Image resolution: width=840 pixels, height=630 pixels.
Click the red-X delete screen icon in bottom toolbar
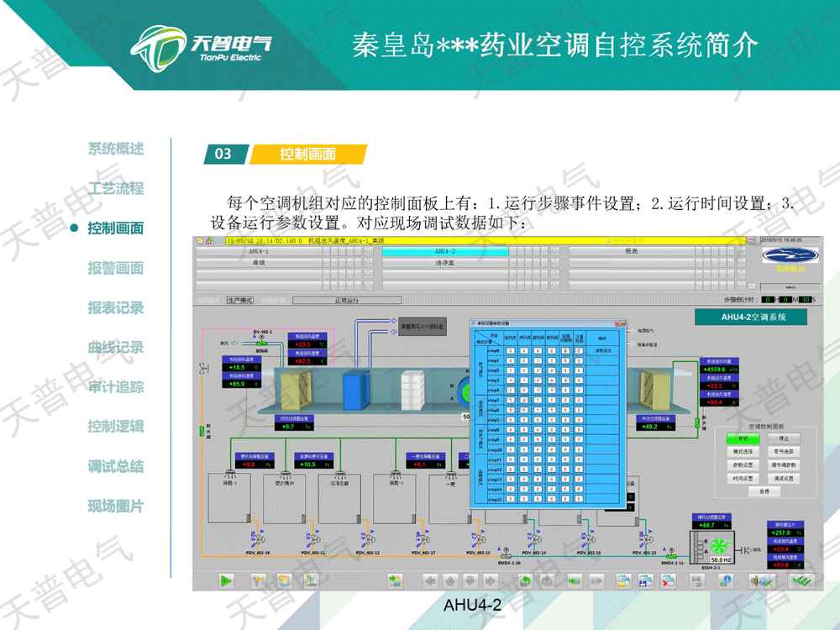[x=668, y=580]
